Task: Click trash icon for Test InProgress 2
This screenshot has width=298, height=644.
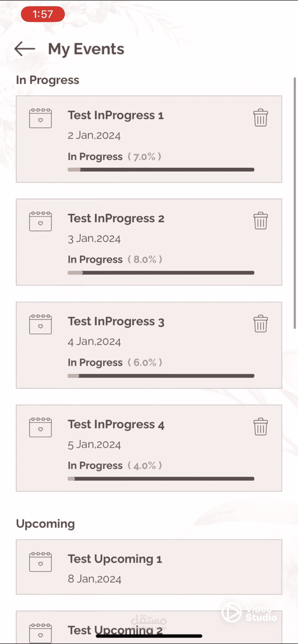Action: tap(260, 221)
